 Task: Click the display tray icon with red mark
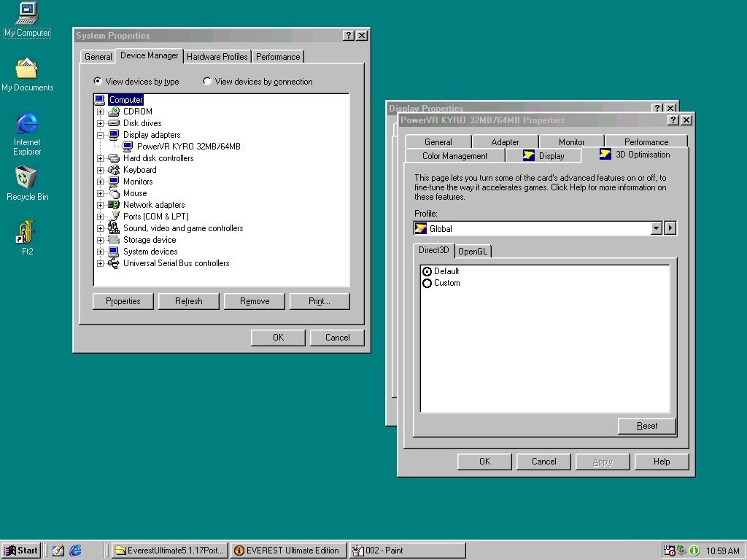(670, 551)
